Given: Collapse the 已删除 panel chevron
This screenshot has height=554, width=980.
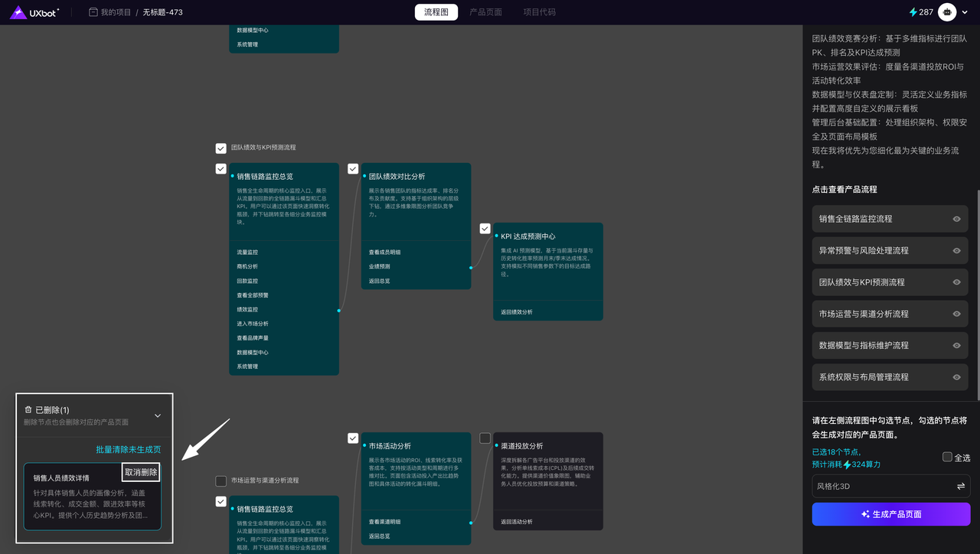Looking at the screenshot, I should 158,415.
